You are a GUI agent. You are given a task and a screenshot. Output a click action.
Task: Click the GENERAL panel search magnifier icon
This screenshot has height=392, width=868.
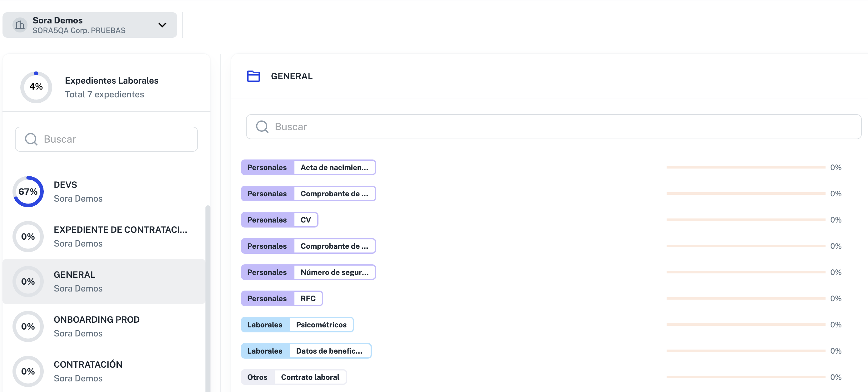pyautogui.click(x=262, y=127)
